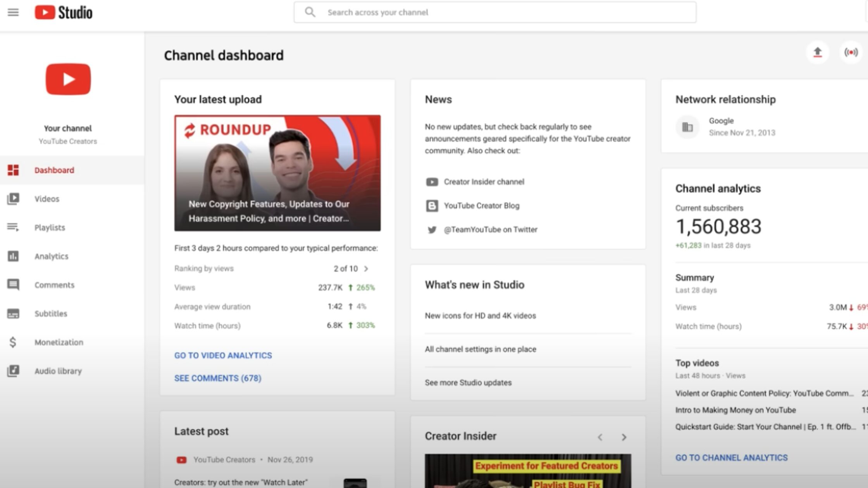Open 'Violent or Graphic Content Policy' top video
The width and height of the screenshot is (868, 488).
pos(765,393)
